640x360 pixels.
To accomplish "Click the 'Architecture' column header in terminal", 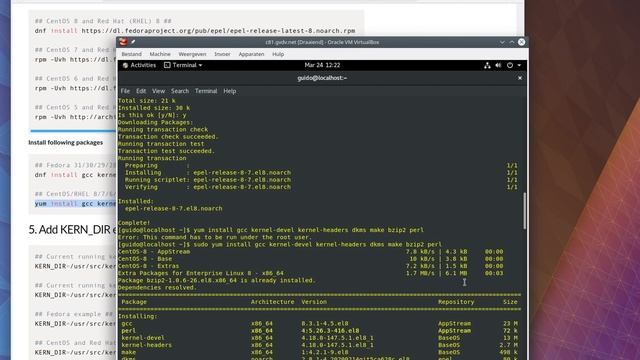I will (x=272, y=302).
